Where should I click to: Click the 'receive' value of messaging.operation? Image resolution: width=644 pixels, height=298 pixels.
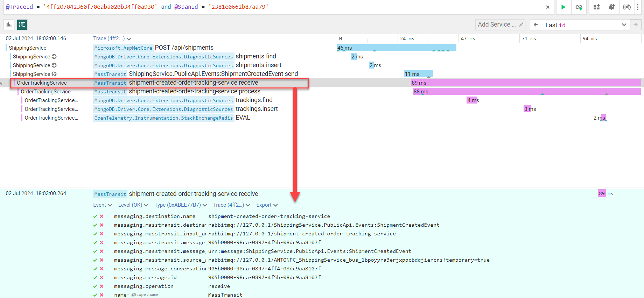click(219, 286)
